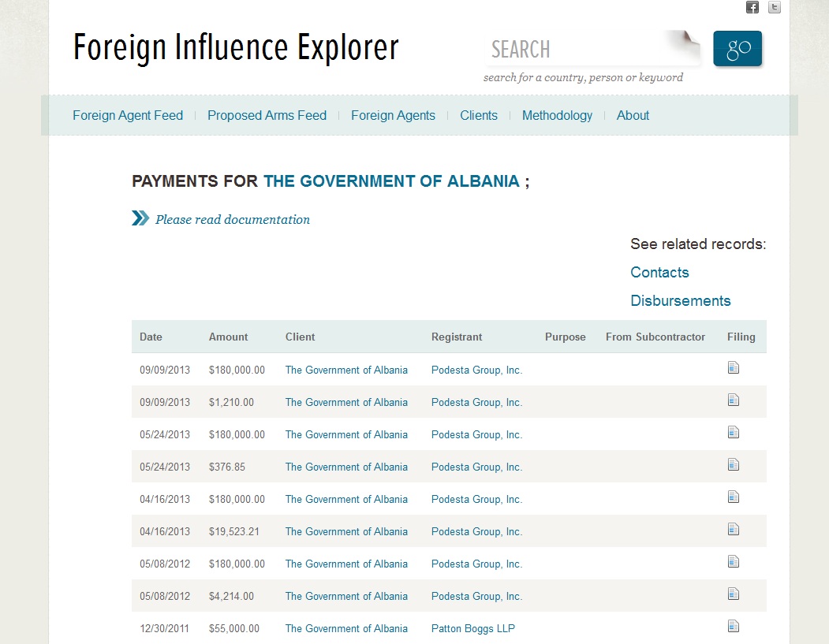Open the Foreign Agent Feed menu item
The width and height of the screenshot is (829, 644).
tap(128, 115)
